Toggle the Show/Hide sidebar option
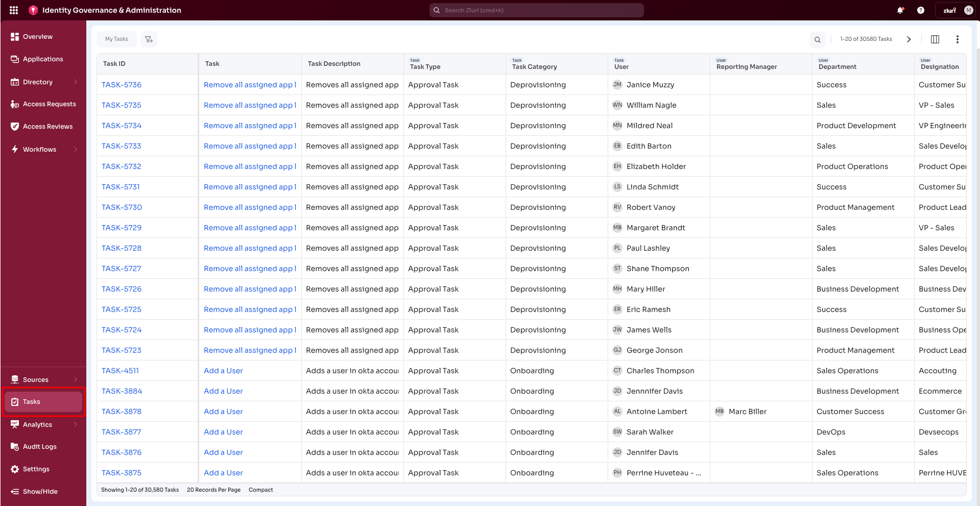Screen dimensions: 980x506 pyautogui.click(x=39, y=491)
